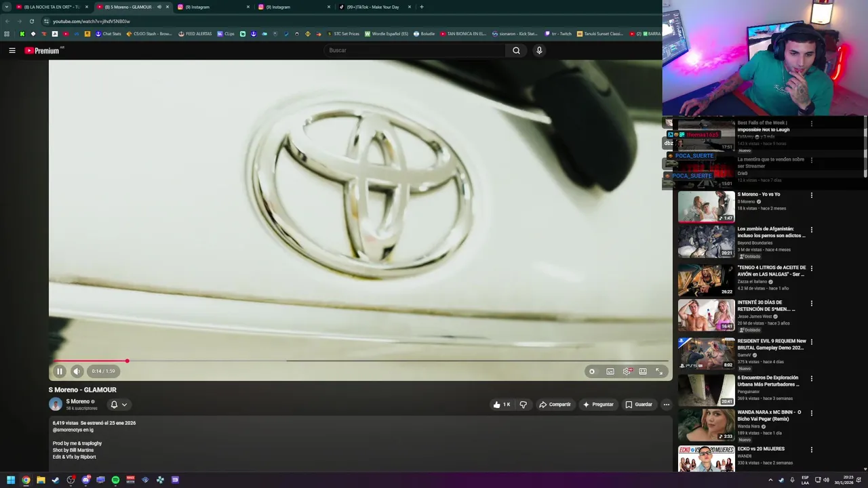Open Steam from the taskbar
The image size is (868, 488).
pyautogui.click(x=56, y=480)
